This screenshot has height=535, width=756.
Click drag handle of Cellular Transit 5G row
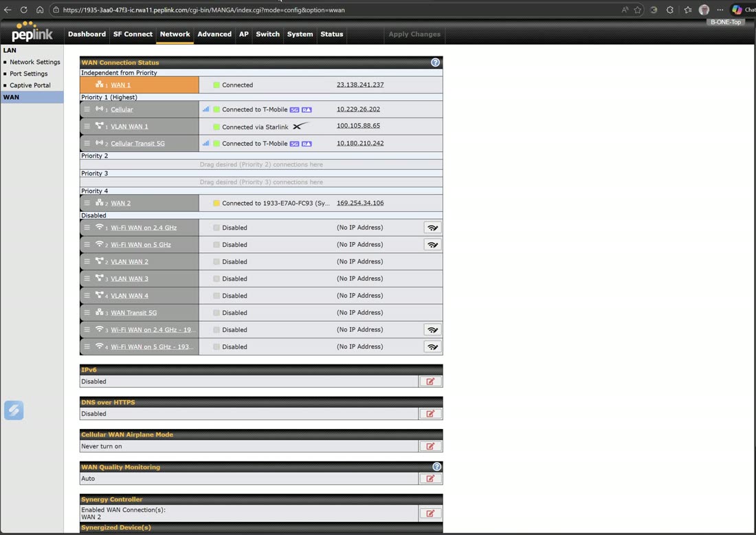tap(87, 143)
